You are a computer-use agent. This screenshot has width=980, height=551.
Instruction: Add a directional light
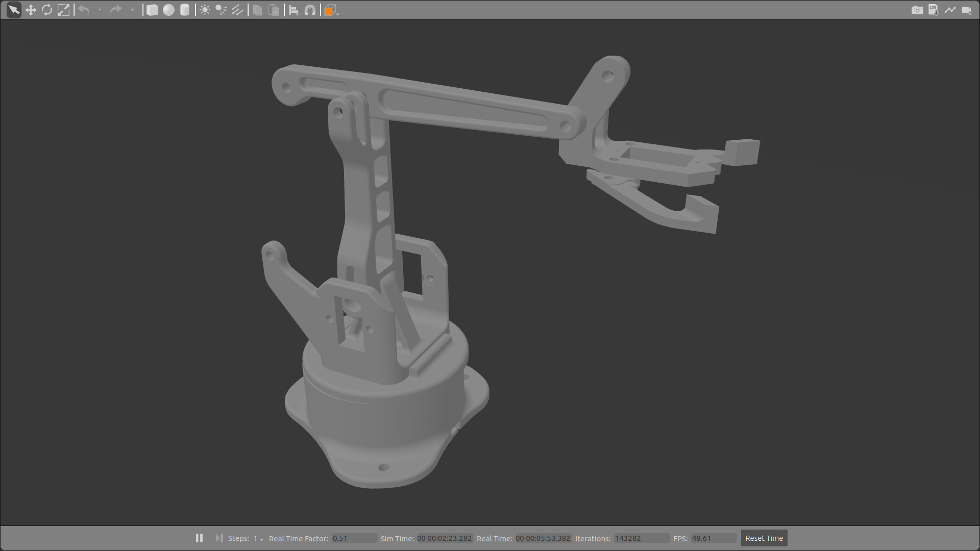pos(237,10)
